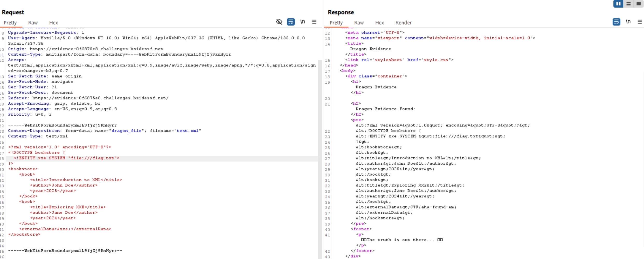Click the "dragon_file" field name value
Image resolution: width=644 pixels, height=259 pixels.
coord(127,131)
